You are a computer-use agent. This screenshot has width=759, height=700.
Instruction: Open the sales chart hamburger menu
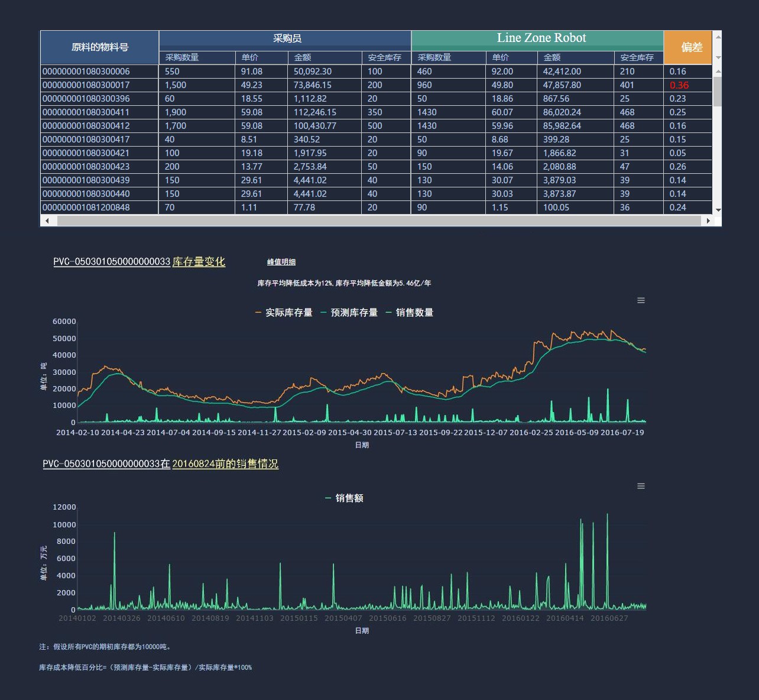641,486
